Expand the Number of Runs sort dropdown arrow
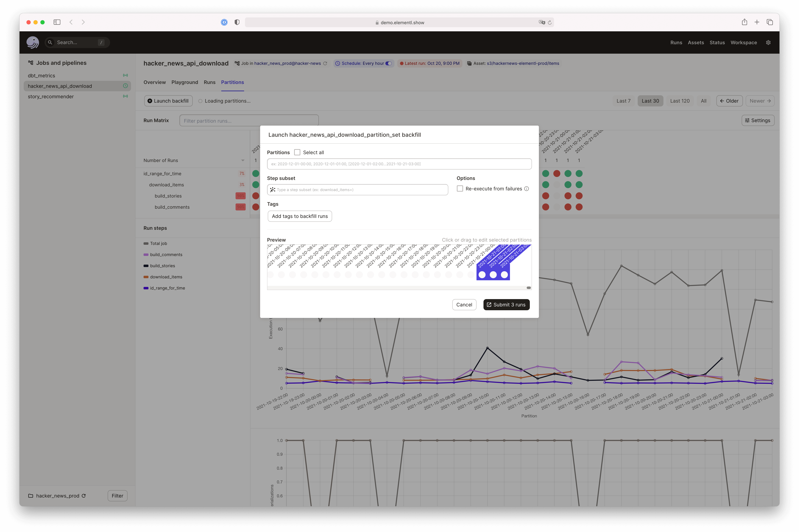This screenshot has height=532, width=799. [x=243, y=160]
